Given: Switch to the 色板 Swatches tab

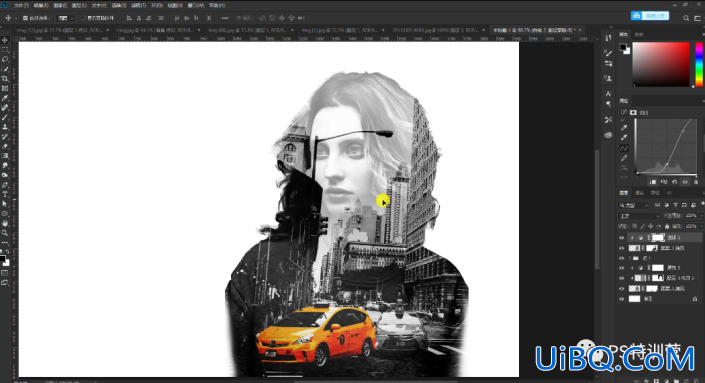Looking at the screenshot, I should tap(639, 34).
